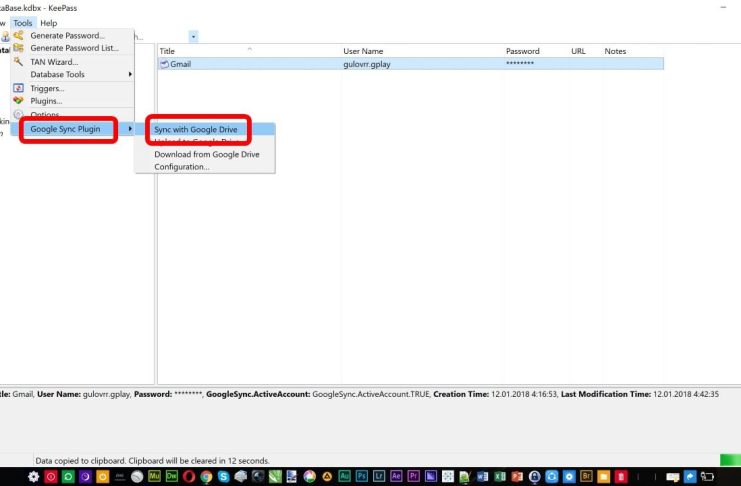Expand the Google Sync Plugin submenu
This screenshot has height=486, width=741.
tap(72, 129)
